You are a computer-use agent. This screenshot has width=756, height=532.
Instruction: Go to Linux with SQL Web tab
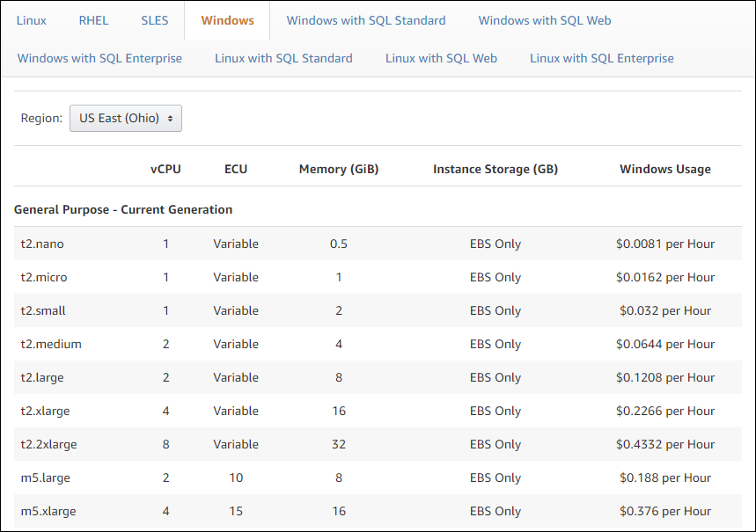pyautogui.click(x=441, y=58)
